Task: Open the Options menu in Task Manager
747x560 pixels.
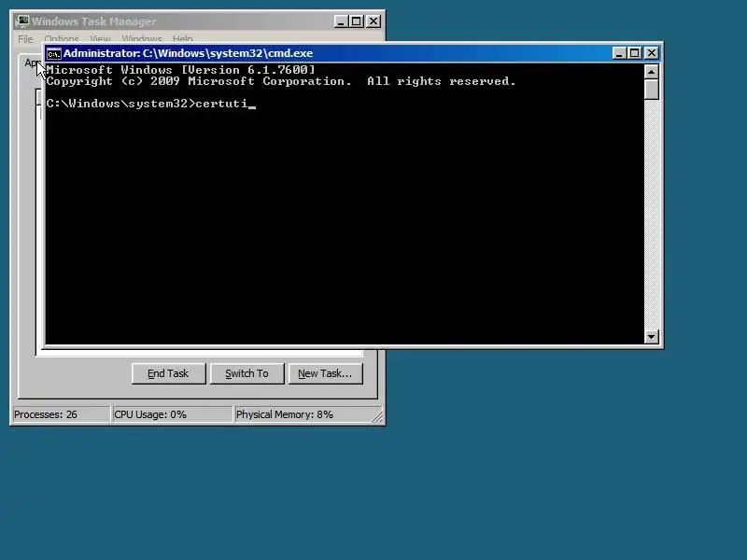Action: click(x=62, y=38)
